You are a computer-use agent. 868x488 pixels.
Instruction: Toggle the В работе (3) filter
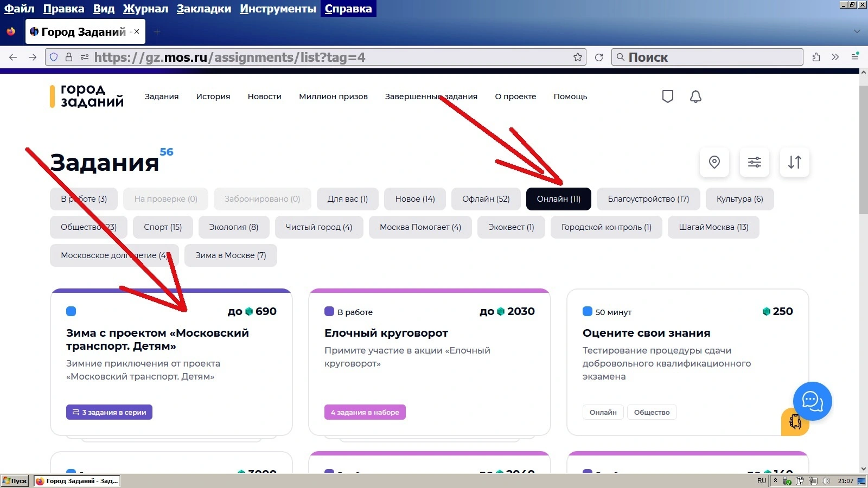84,199
